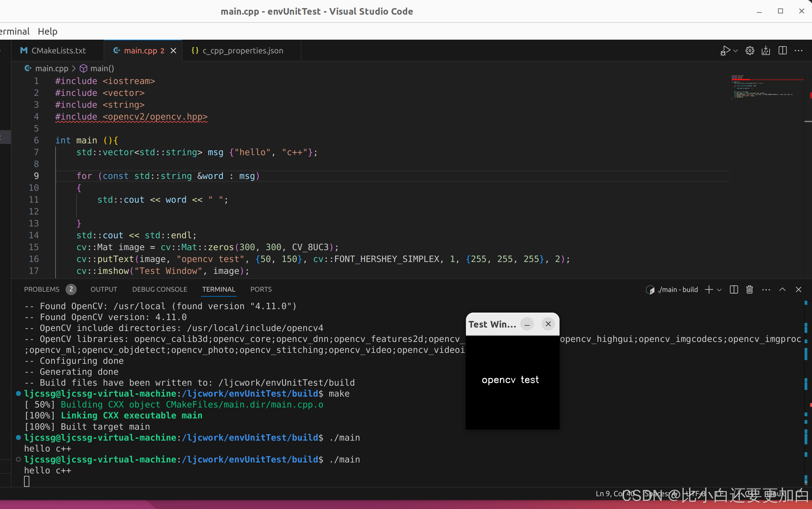Viewport: 812px width, 509px height.
Task: Click the main() symbol in the breadcrumb
Action: 102,68
